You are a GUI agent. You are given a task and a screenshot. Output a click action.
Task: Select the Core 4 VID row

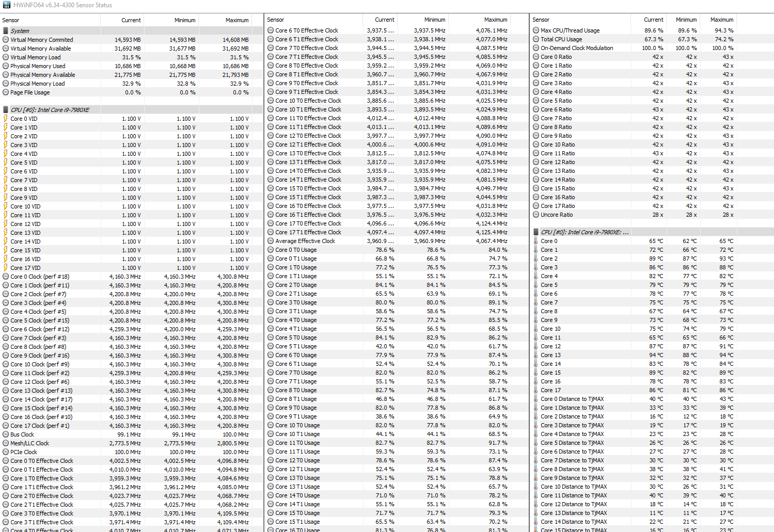[x=132, y=154]
